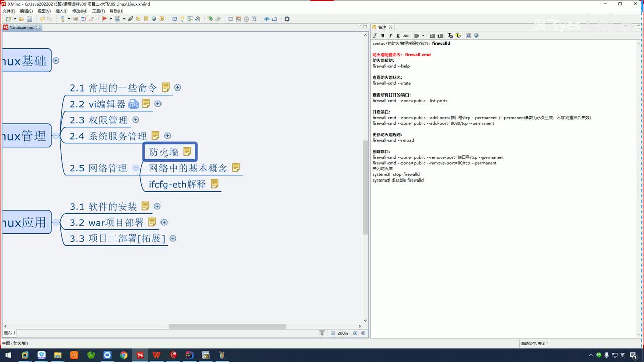644x362 pixels.
Task: Click the zoom in plus button
Action: [355, 333]
